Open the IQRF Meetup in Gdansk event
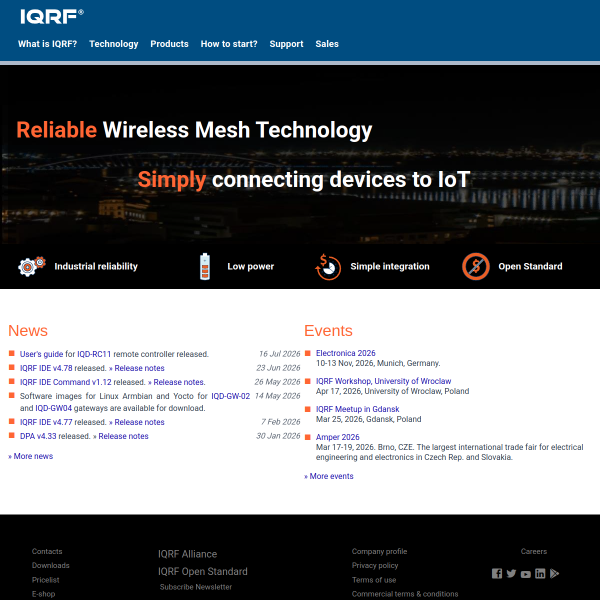This screenshot has width=600, height=600. click(357, 409)
